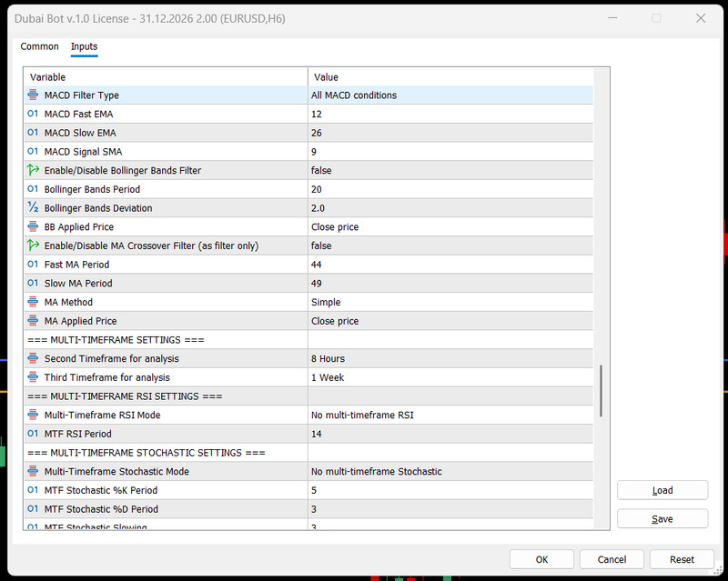The width and height of the screenshot is (728, 581).
Task: Click the MACD Filter Type enum icon
Action: 33,95
